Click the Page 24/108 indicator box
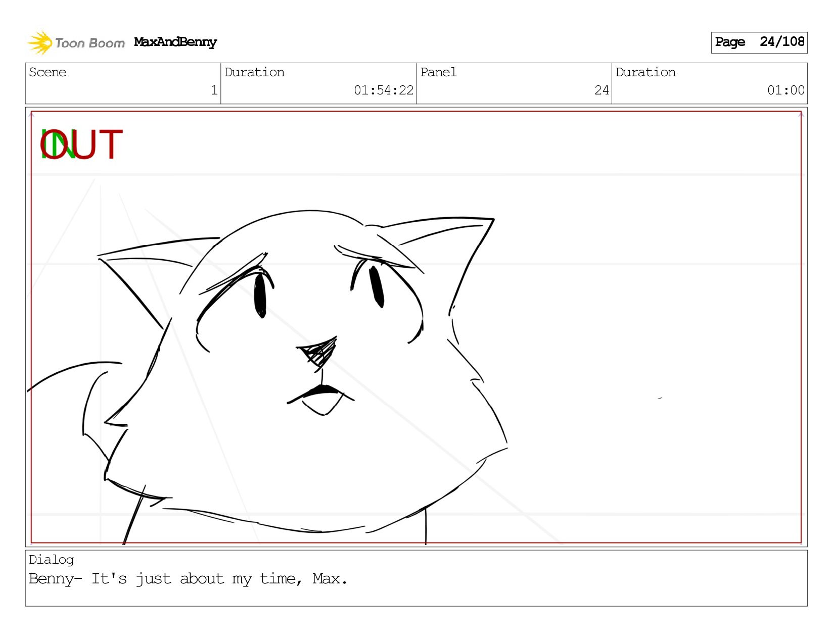Viewport: 834px width, 644px height. (x=759, y=42)
